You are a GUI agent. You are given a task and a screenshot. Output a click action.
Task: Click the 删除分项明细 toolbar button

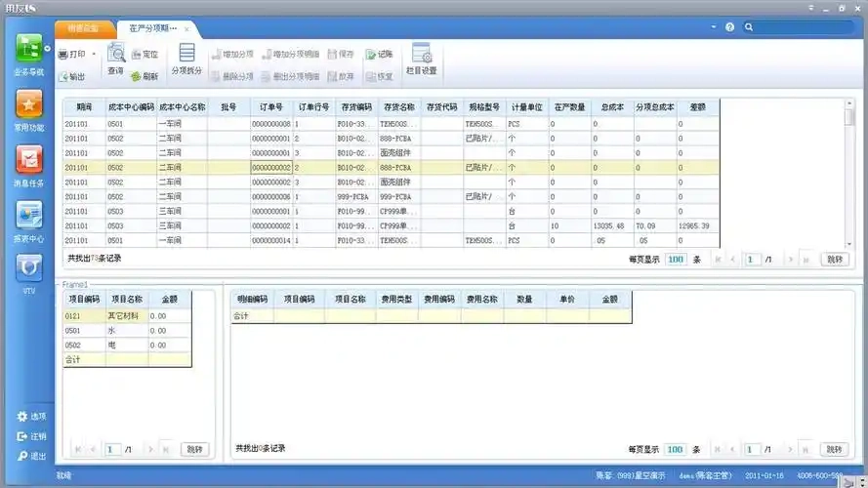click(x=291, y=76)
